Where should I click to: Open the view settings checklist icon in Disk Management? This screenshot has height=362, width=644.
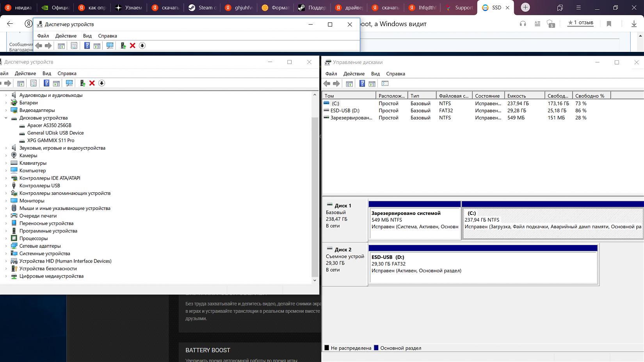(x=385, y=83)
